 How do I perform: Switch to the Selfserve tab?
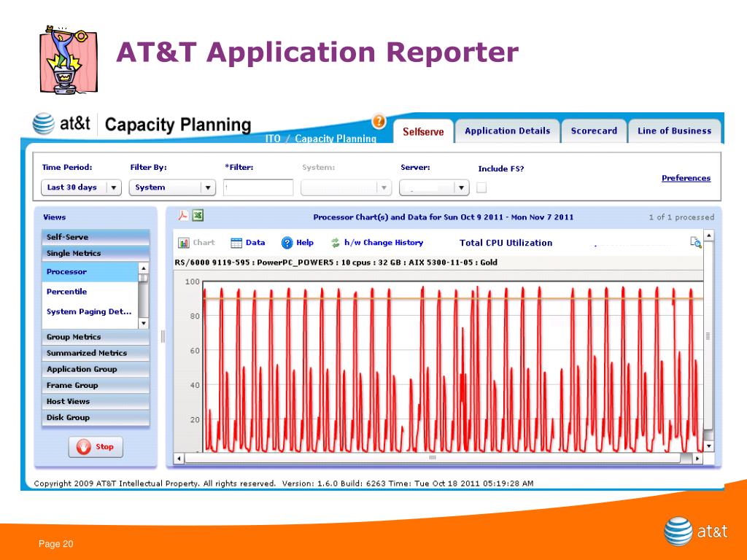(423, 131)
